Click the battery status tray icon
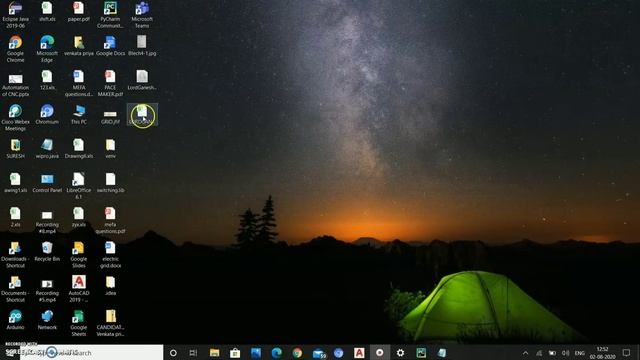Screen dimensions: 640x360 click(x=552, y=353)
